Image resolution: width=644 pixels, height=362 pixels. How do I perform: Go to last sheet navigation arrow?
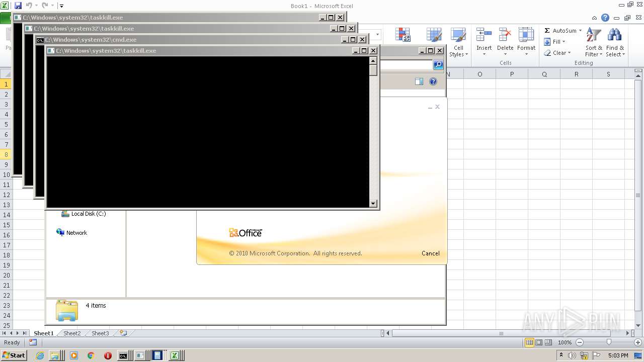coord(25,333)
